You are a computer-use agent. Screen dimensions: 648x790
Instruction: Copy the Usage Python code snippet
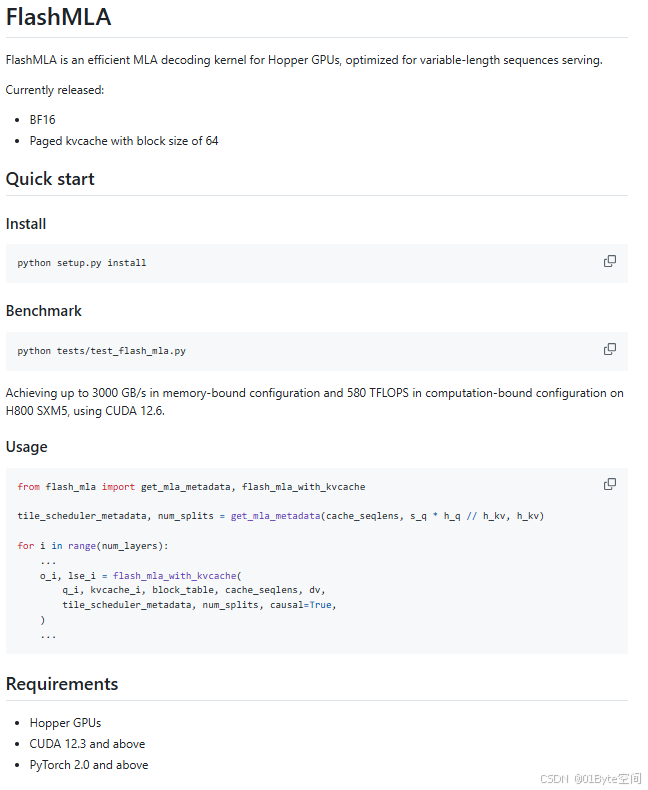[609, 484]
